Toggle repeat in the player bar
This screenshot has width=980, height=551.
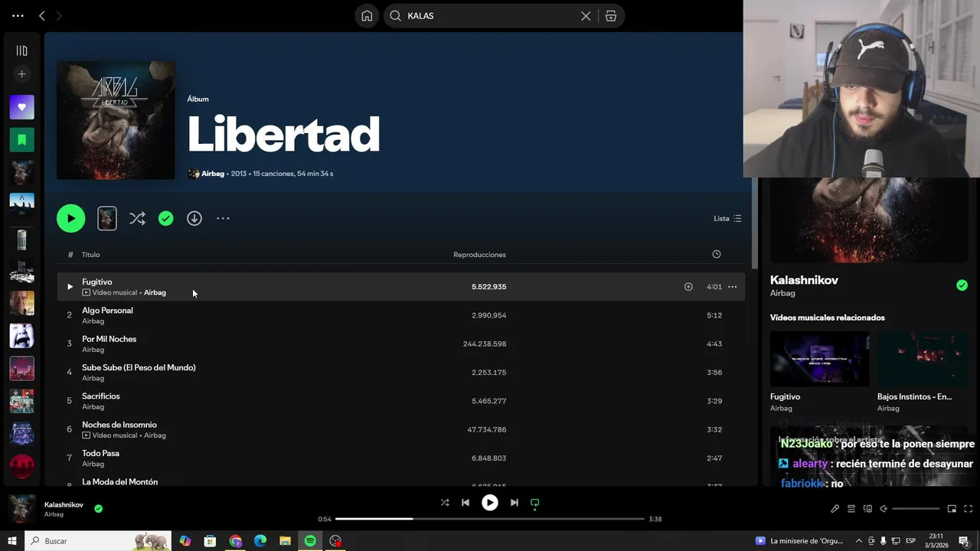pos(535,503)
